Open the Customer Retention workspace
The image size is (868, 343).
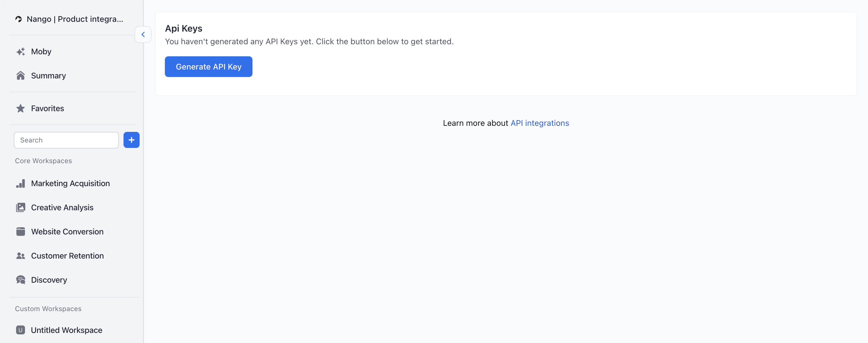point(67,256)
